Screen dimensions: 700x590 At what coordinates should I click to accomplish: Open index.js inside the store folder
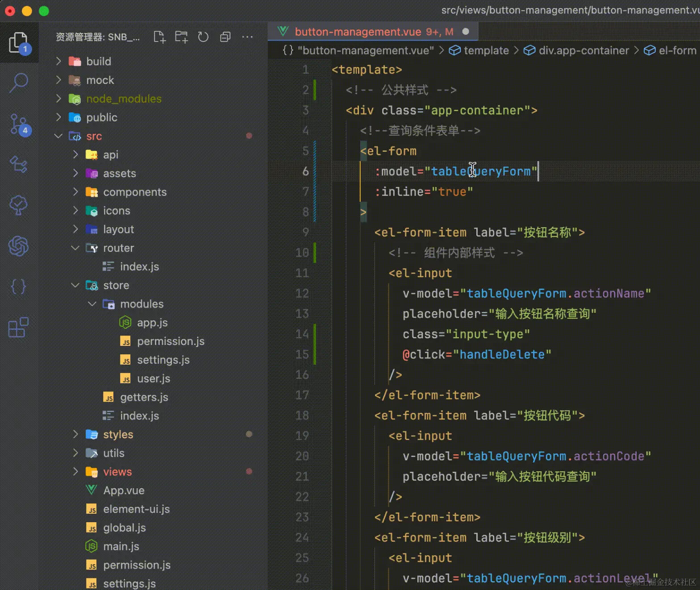click(139, 416)
